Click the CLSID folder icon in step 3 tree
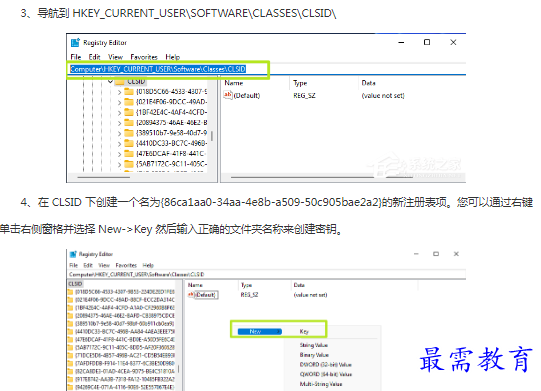Image resolution: width=541 pixels, height=391 pixels. tap(119, 81)
